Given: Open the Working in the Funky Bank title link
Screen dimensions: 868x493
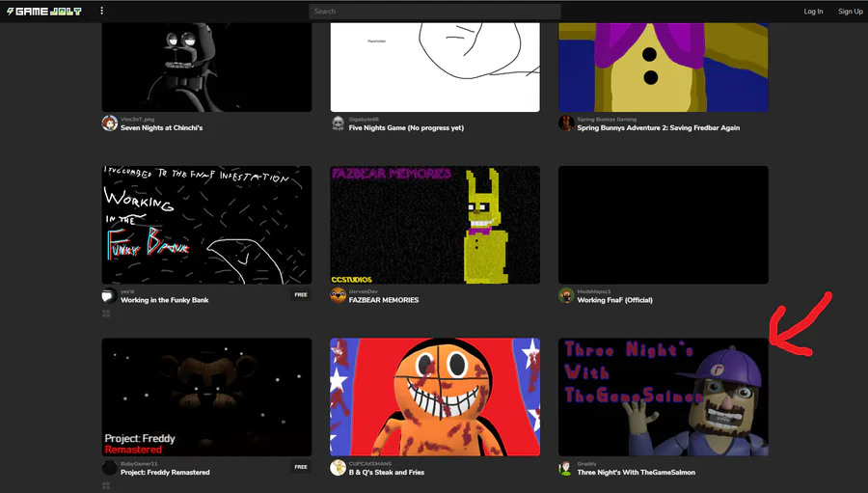Looking at the screenshot, I should tap(164, 300).
